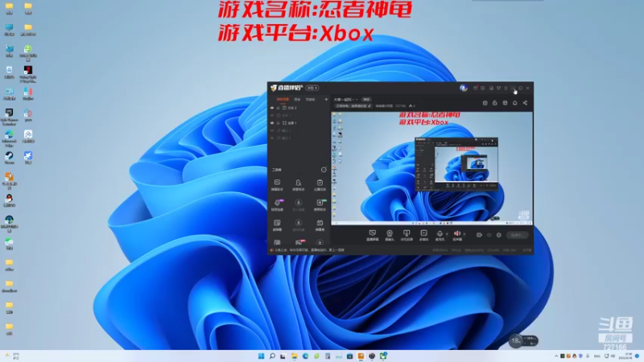
Task: Switch to the first orange scene tab
Action: tap(283, 99)
